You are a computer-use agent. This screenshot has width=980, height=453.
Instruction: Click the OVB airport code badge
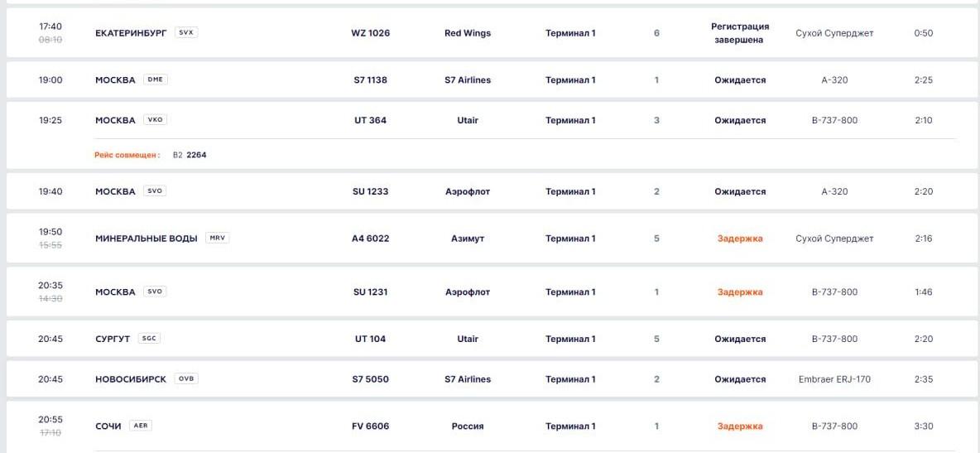pyautogui.click(x=186, y=379)
